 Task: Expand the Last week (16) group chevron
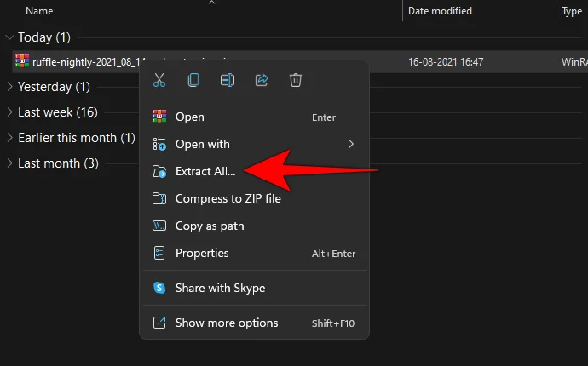9,112
